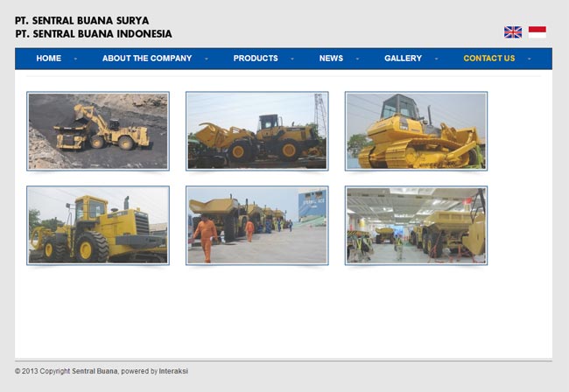Screen dimensions: 569x392
Task: Open photo of wheel loader near tower
Action: click(256, 131)
